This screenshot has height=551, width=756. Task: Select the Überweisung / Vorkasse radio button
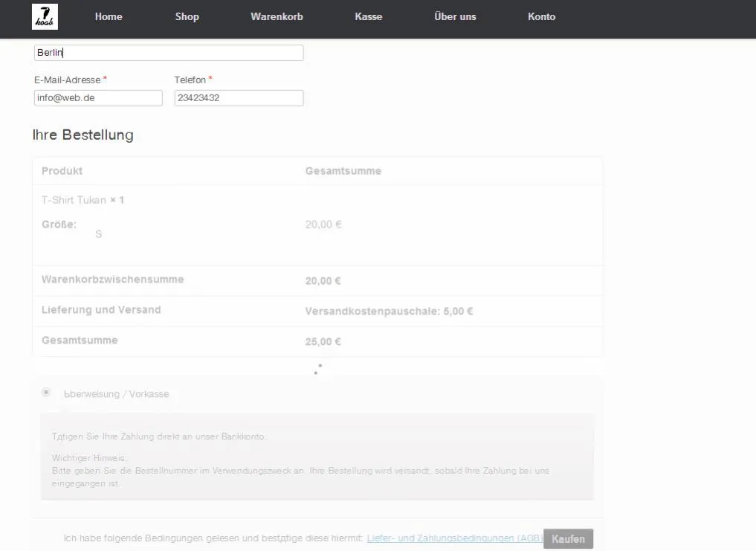[x=46, y=393]
